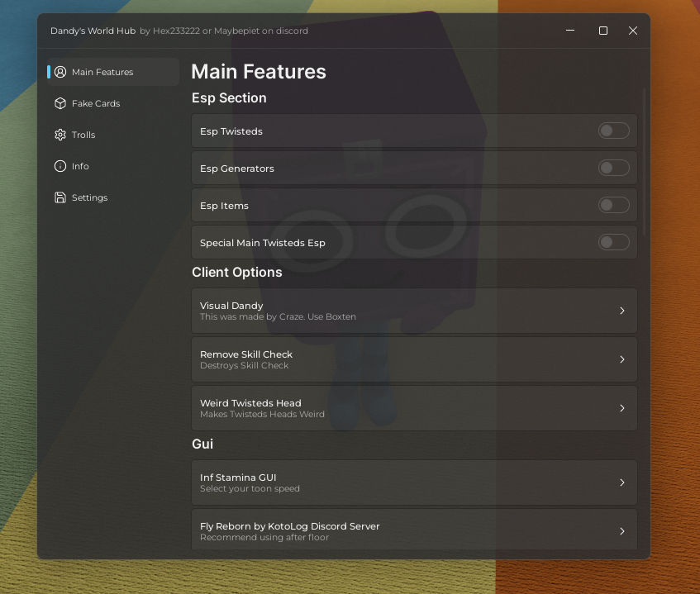700x594 pixels.
Task: Click 'Recommend using after floor' description
Action: (264, 537)
